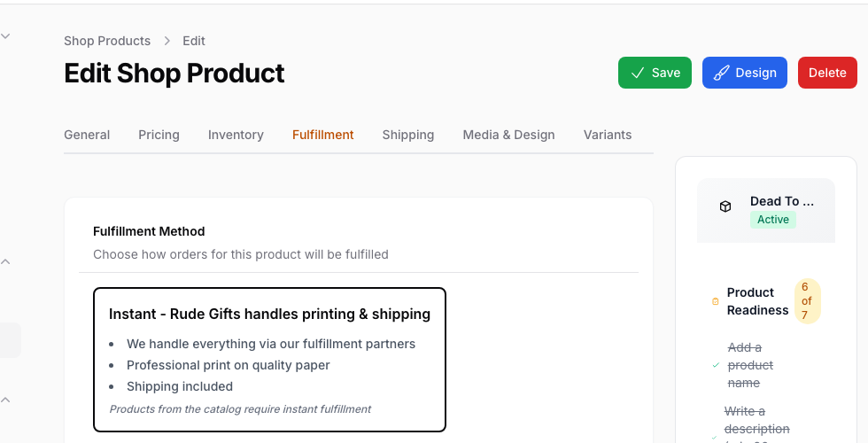Click the checkmark icon on Save button
Image resolution: width=868 pixels, height=443 pixels.
click(637, 73)
